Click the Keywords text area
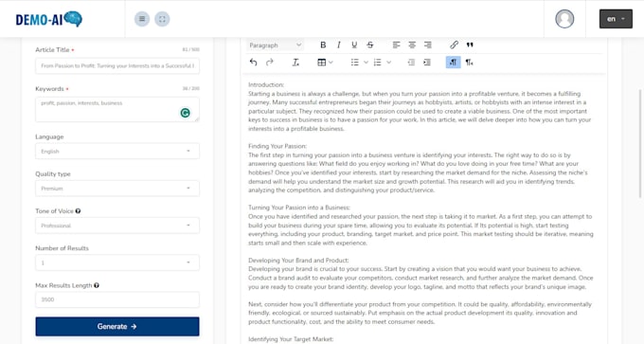 [117, 109]
